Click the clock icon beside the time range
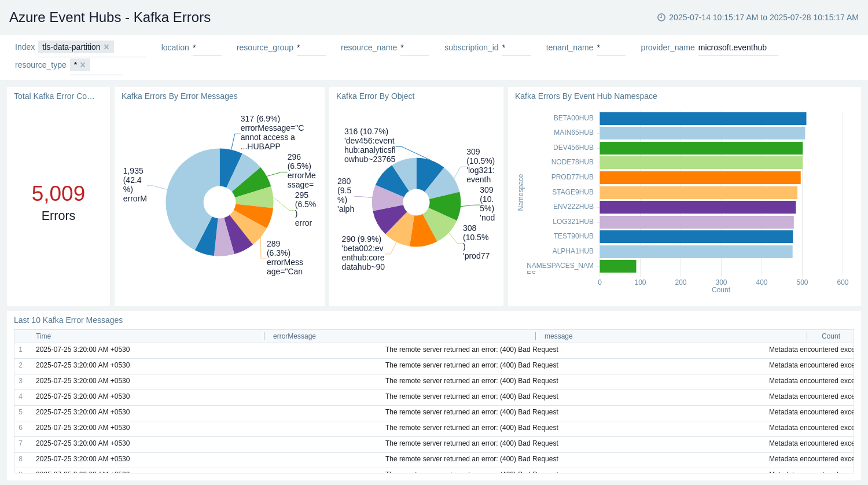This screenshot has width=868, height=485. click(x=661, y=17)
